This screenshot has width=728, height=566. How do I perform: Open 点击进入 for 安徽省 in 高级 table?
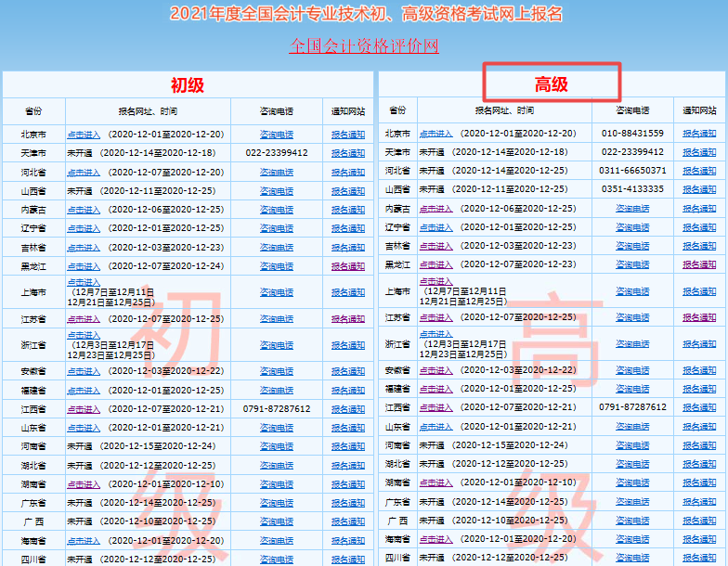(x=436, y=371)
